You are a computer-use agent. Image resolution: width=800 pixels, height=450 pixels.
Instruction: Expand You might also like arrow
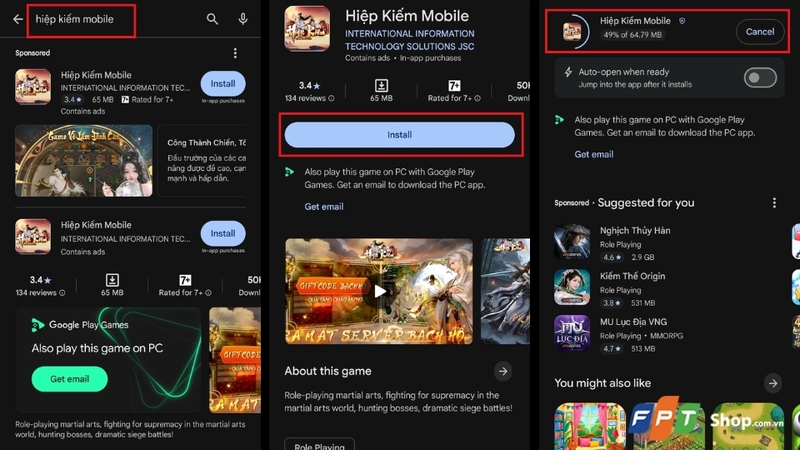pos(773,383)
